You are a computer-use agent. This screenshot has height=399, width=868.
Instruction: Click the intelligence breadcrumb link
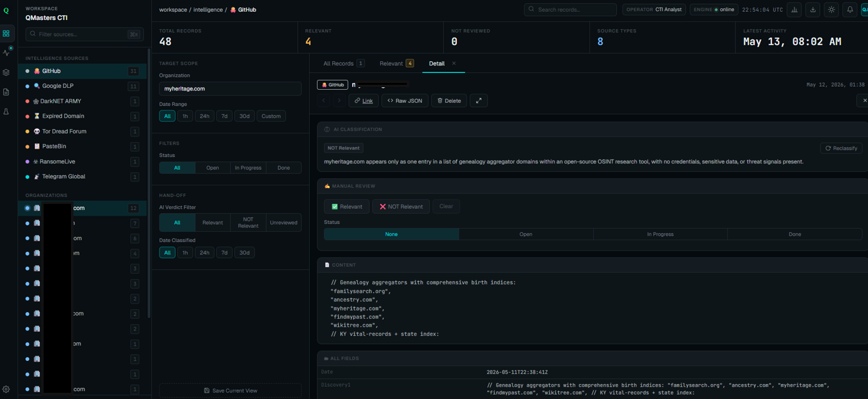(207, 10)
